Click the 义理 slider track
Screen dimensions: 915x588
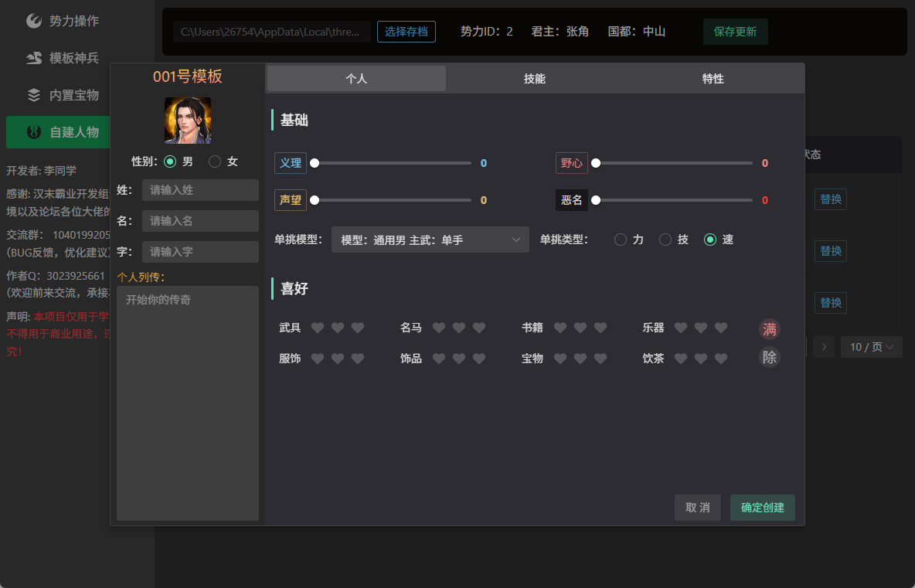click(x=393, y=163)
